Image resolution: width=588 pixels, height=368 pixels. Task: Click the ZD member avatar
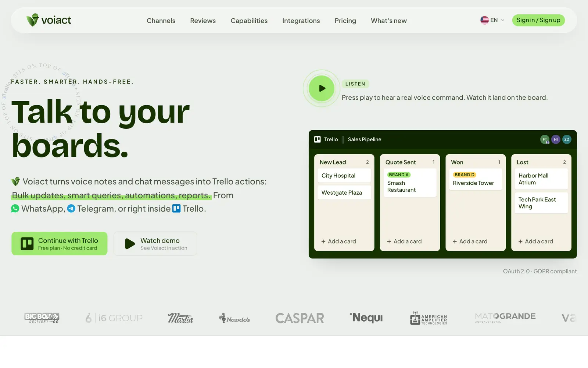(x=567, y=139)
